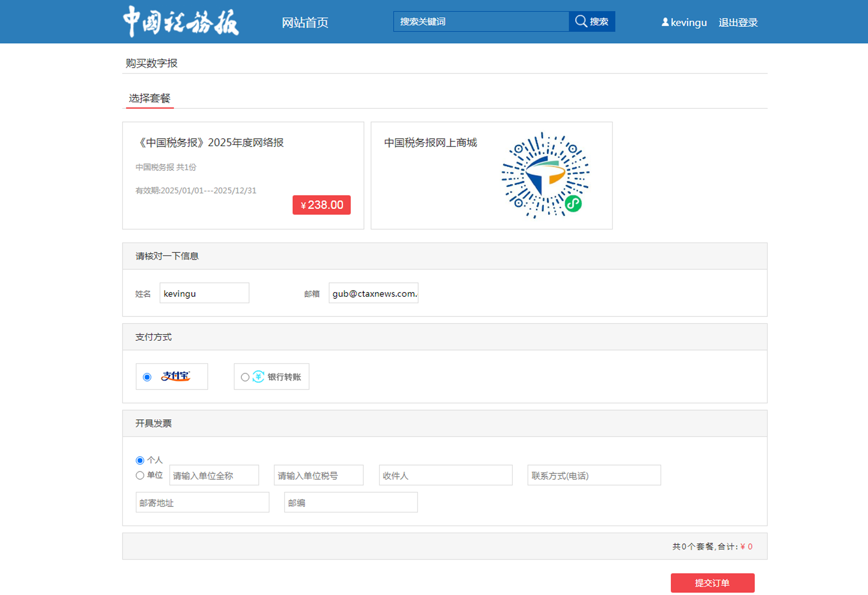Edit the 姓名 field containing kevingu
868x595 pixels.
click(x=204, y=293)
